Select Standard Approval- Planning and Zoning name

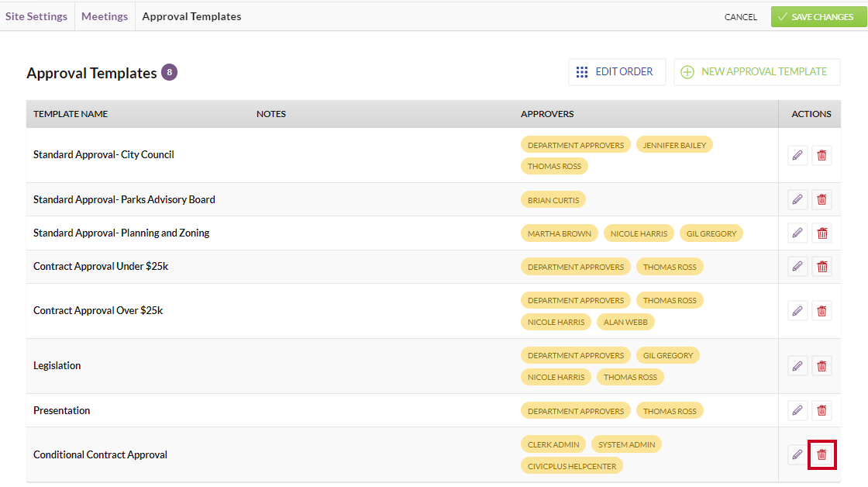pyautogui.click(x=121, y=233)
